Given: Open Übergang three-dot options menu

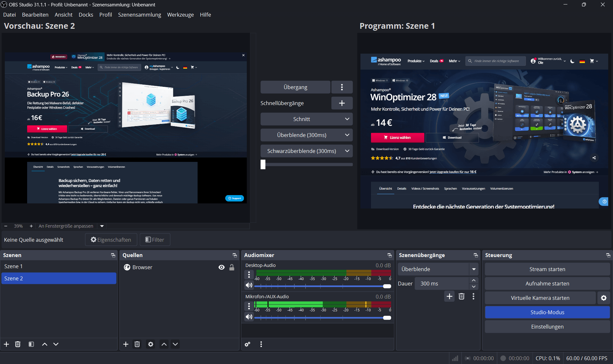Looking at the screenshot, I should 342,87.
